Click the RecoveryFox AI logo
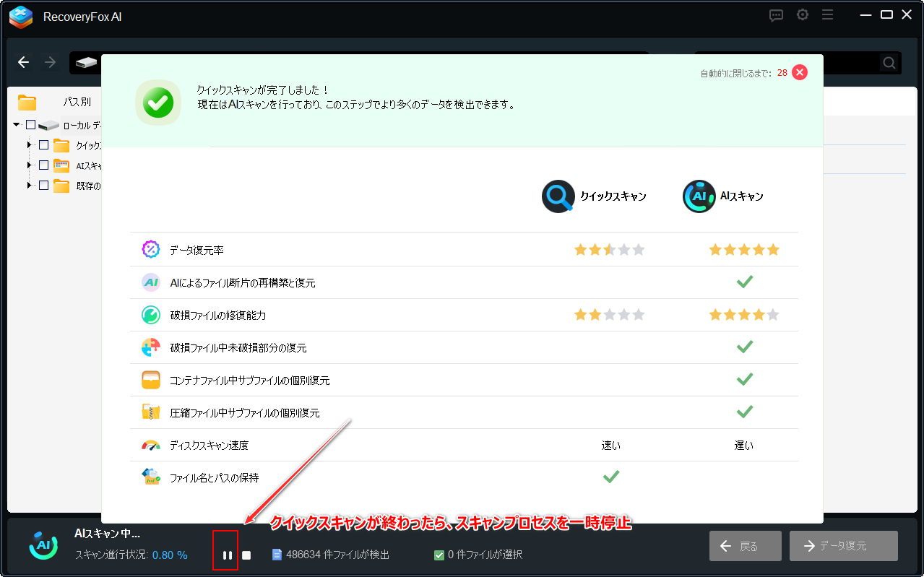Viewport: 924px width, 577px height. 21,17
